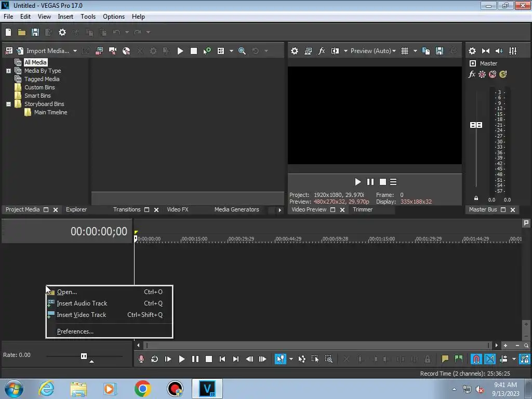Create a new project with the New icon
This screenshot has width=532, height=399.
click(8, 32)
